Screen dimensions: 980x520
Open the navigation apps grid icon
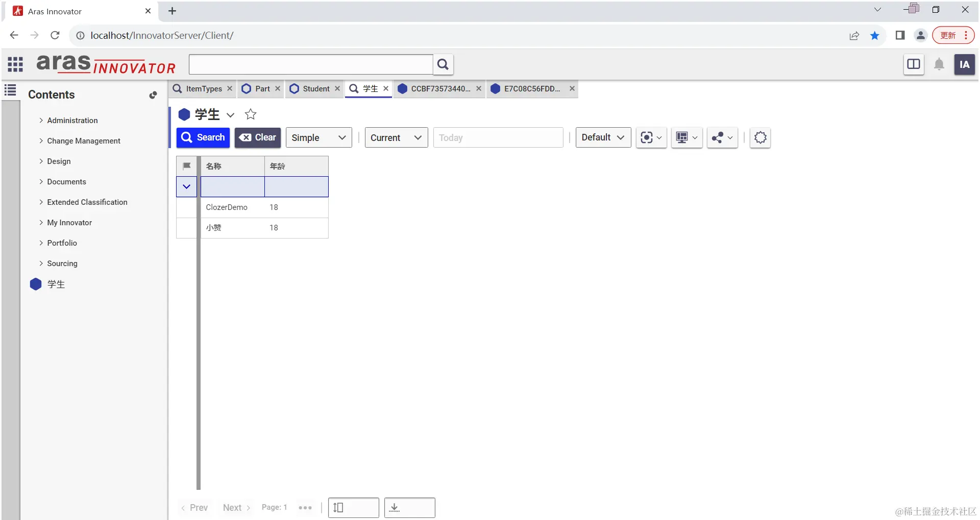tap(15, 64)
